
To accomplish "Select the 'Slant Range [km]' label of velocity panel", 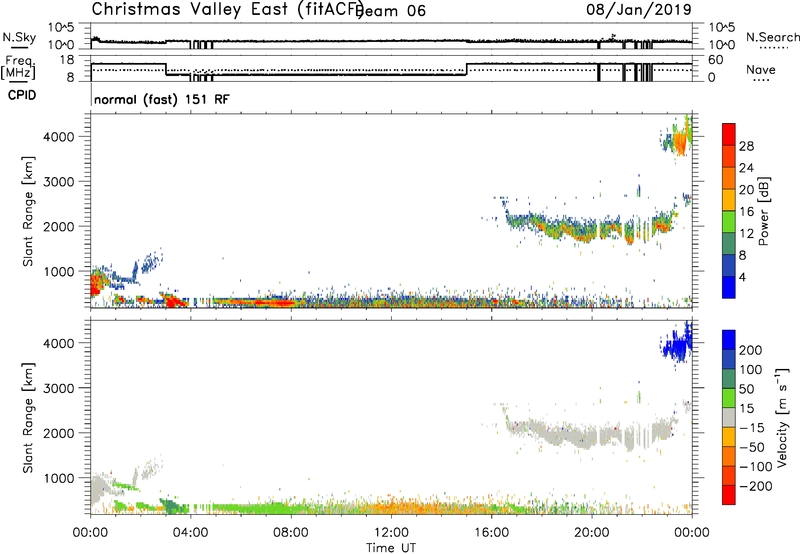I will click(28, 417).
